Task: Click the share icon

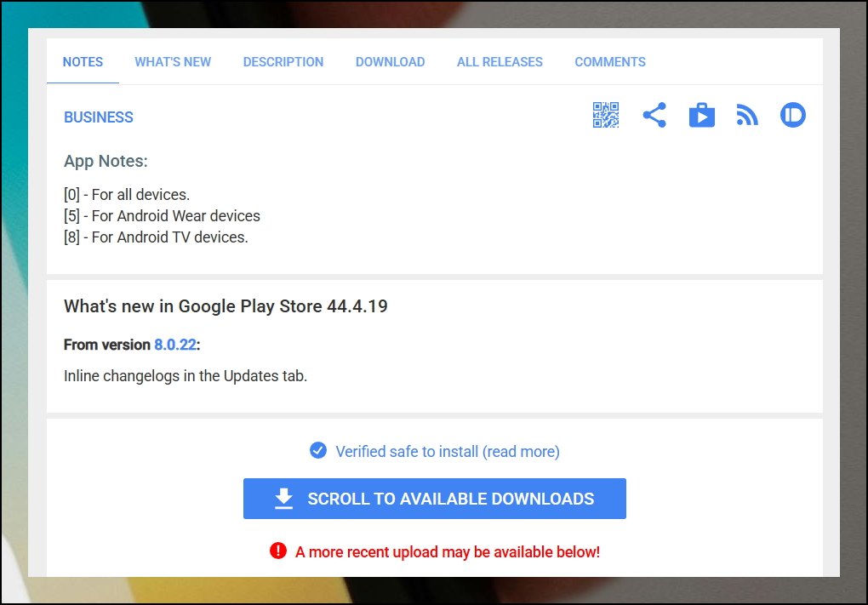Action: tap(654, 115)
